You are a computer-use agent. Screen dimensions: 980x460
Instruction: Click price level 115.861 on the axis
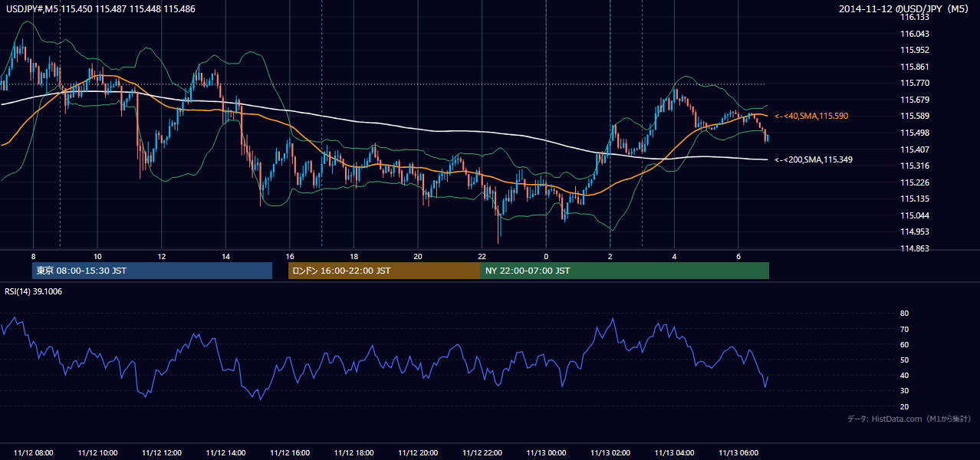coord(914,67)
